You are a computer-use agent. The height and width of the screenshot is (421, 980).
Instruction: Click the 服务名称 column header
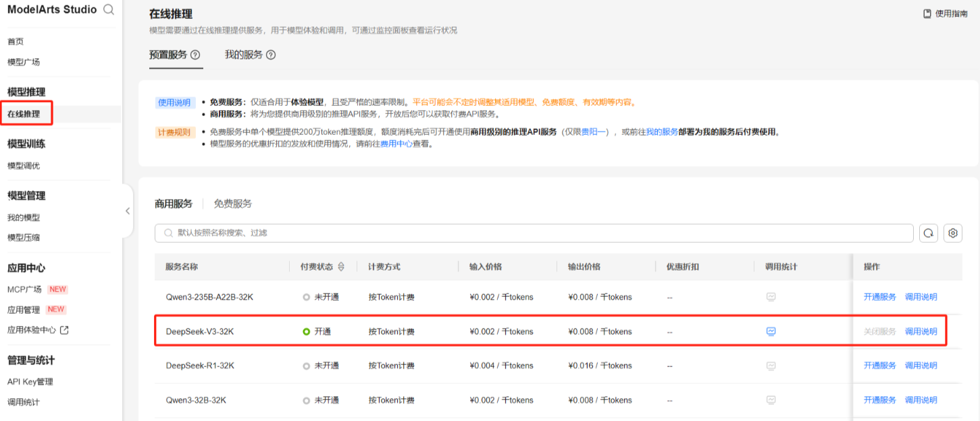[x=182, y=266]
